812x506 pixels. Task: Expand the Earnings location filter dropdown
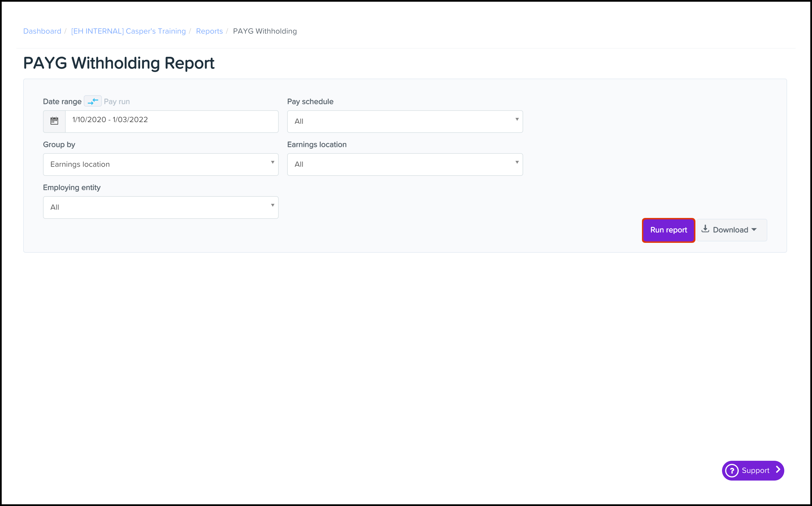(405, 164)
